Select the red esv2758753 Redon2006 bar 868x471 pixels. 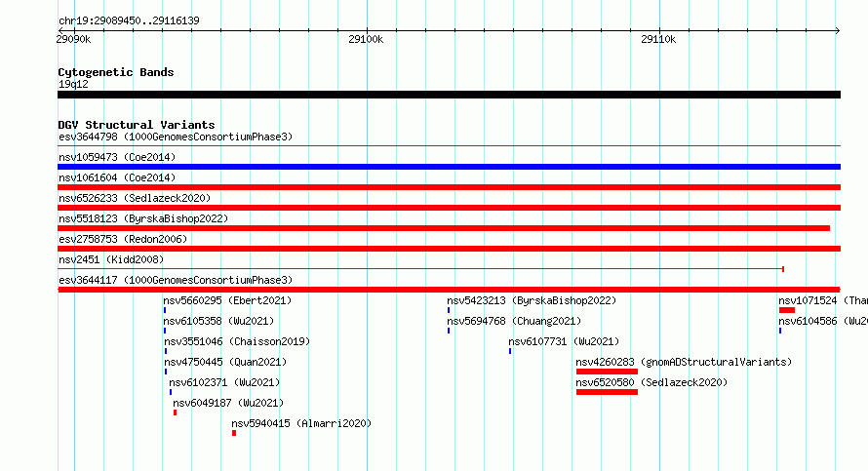(449, 249)
